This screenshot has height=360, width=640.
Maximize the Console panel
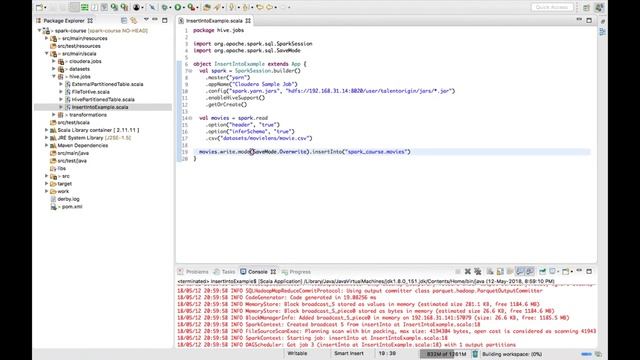click(589, 271)
